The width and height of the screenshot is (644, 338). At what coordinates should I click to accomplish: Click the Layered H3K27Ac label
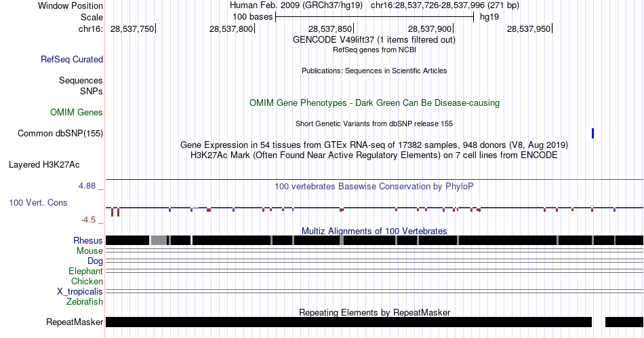coord(44,164)
